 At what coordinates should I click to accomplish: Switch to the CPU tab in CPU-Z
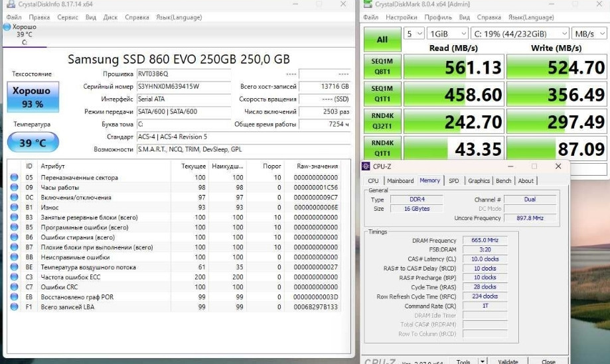pos(373,180)
